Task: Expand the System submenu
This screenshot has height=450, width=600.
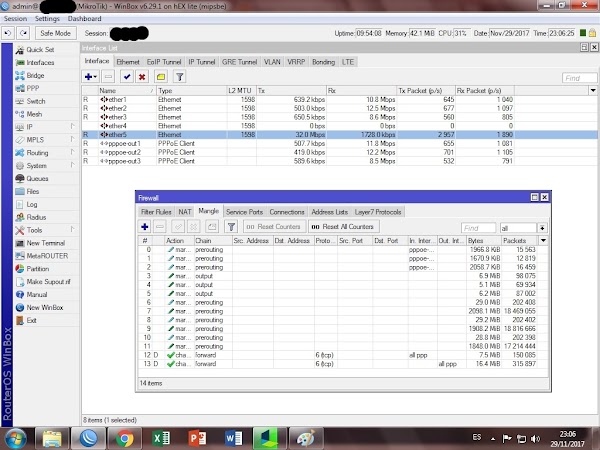Action: (x=45, y=166)
